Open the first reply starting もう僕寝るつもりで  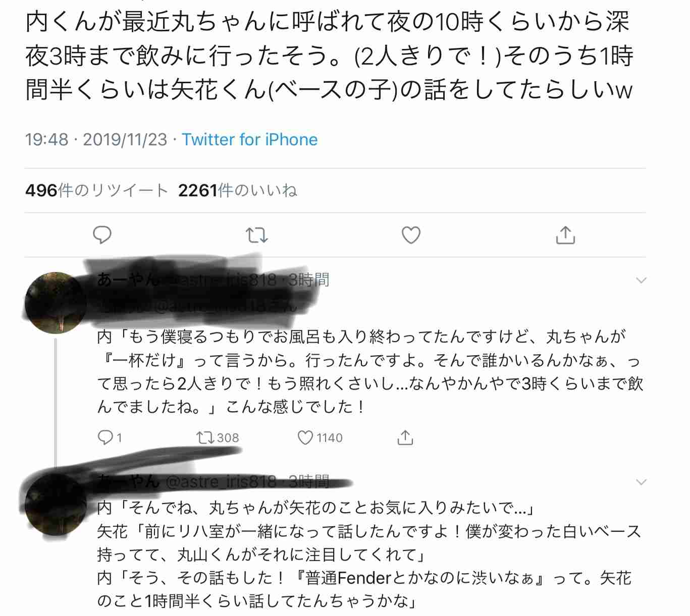click(x=370, y=371)
